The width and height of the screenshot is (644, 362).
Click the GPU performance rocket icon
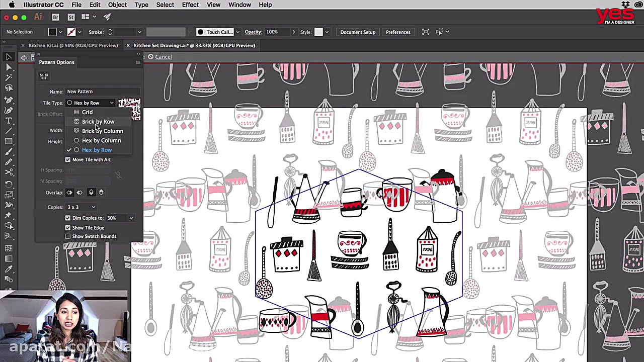[x=107, y=17]
